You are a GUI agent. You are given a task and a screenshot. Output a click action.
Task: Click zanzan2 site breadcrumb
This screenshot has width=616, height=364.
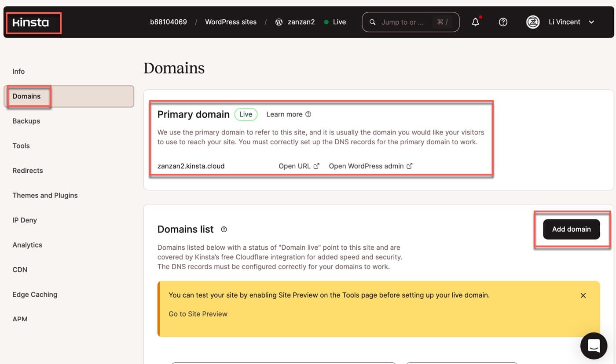301,22
